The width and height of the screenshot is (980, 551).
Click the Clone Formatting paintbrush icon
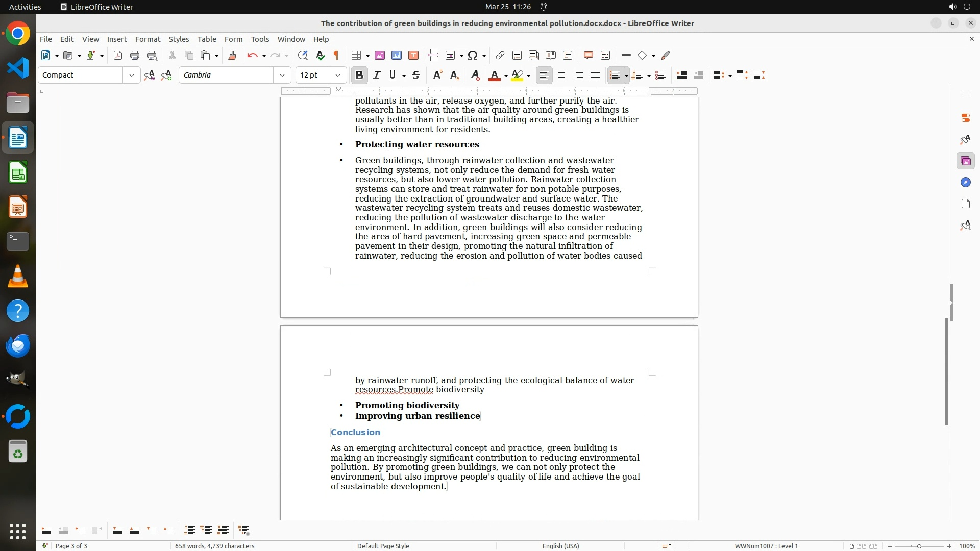coord(232,56)
